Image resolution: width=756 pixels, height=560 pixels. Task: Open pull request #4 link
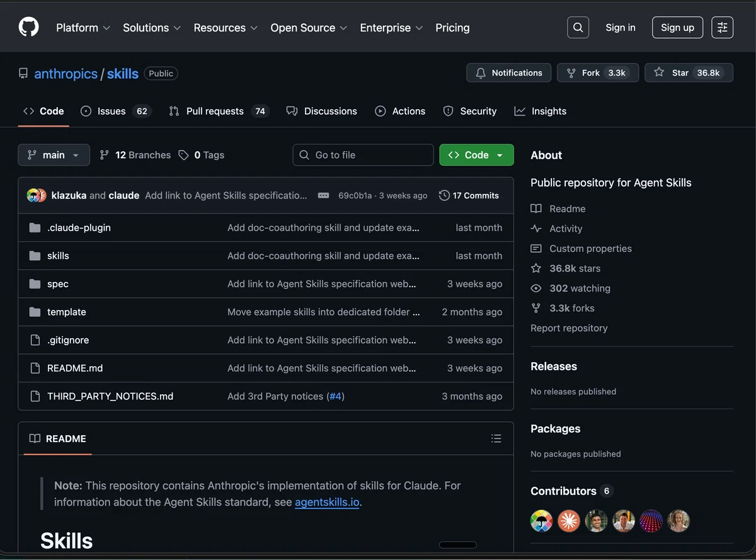[x=335, y=396]
